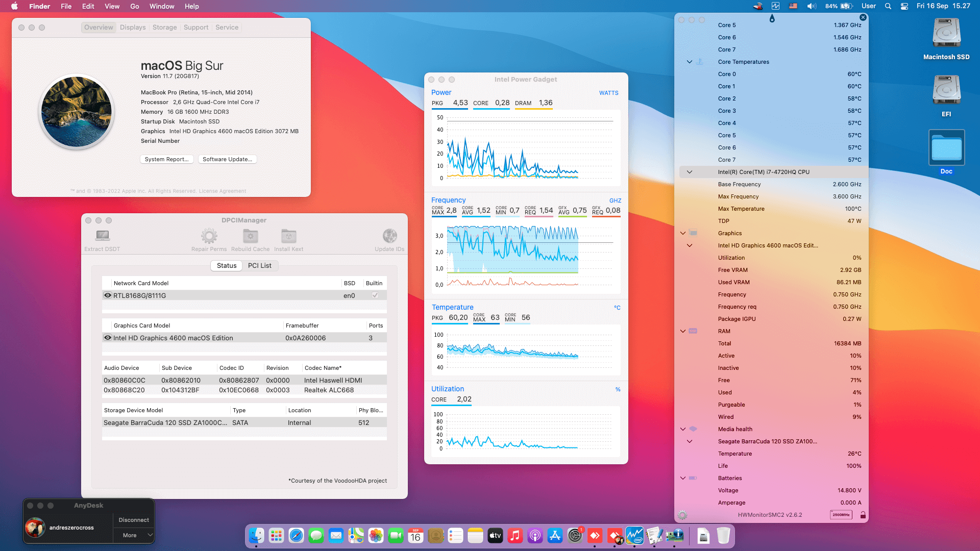980x551 pixels.
Task: Click the 2500MHz frequency indicator
Action: [841, 515]
